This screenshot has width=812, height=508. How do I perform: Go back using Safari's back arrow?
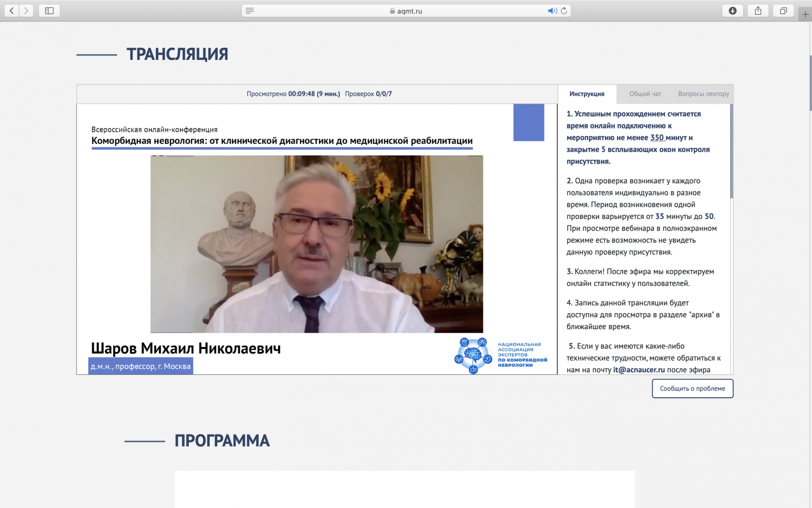click(x=12, y=11)
